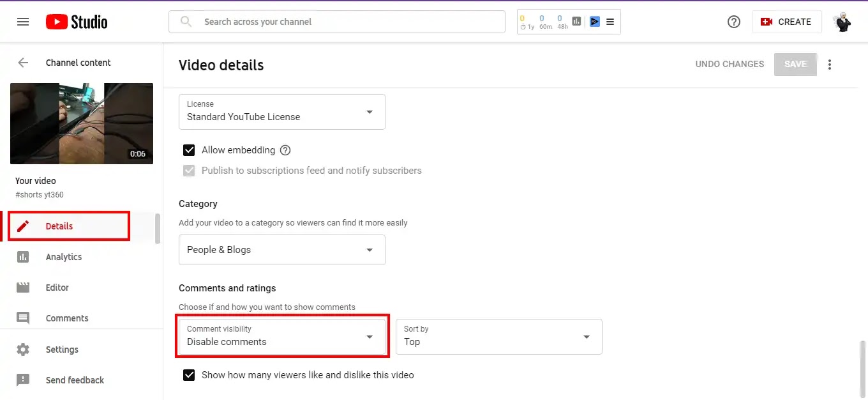Open the account avatar menu
Image resolution: width=868 pixels, height=400 pixels.
pyautogui.click(x=843, y=22)
